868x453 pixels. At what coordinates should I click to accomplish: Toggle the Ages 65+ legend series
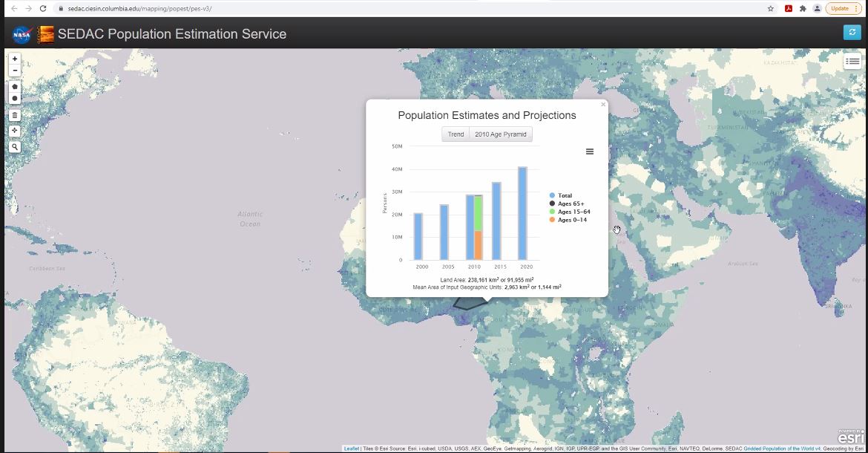coord(567,203)
